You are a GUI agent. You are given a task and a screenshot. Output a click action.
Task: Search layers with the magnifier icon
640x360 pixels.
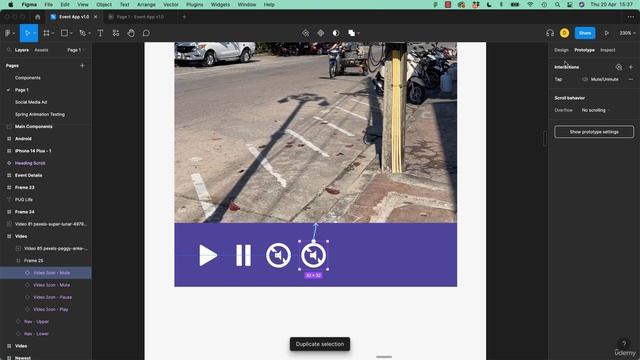point(9,50)
